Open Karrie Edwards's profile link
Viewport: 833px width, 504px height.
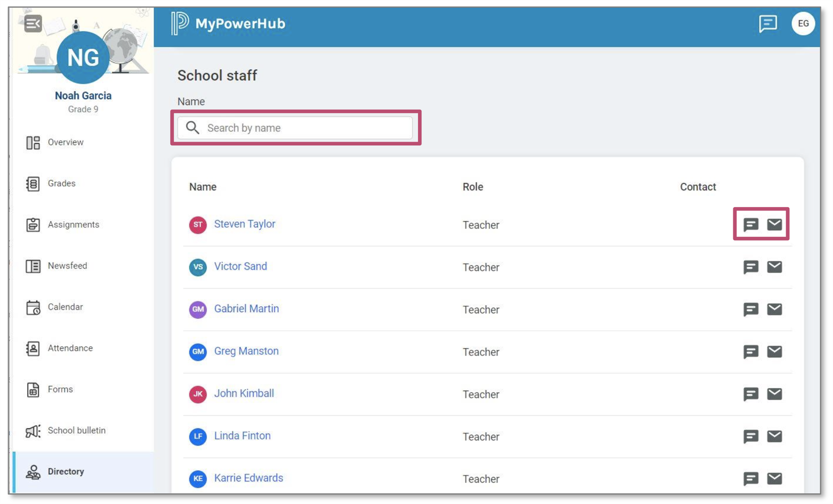pos(248,479)
